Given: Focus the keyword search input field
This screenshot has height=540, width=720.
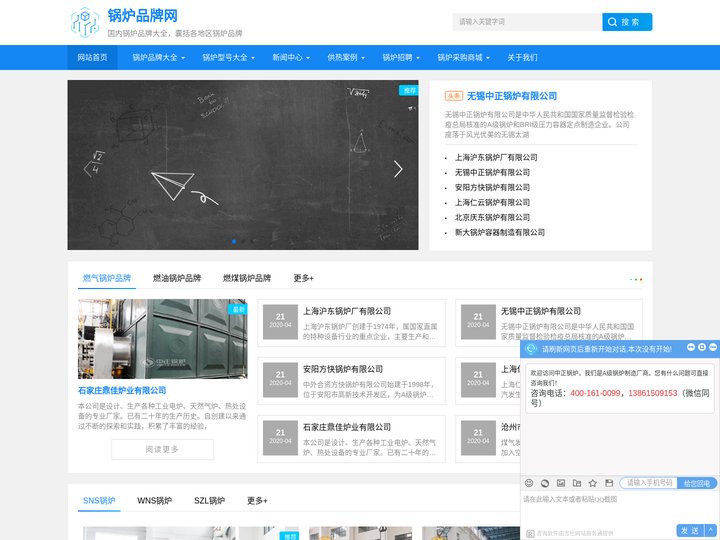Looking at the screenshot, I should point(527,22).
